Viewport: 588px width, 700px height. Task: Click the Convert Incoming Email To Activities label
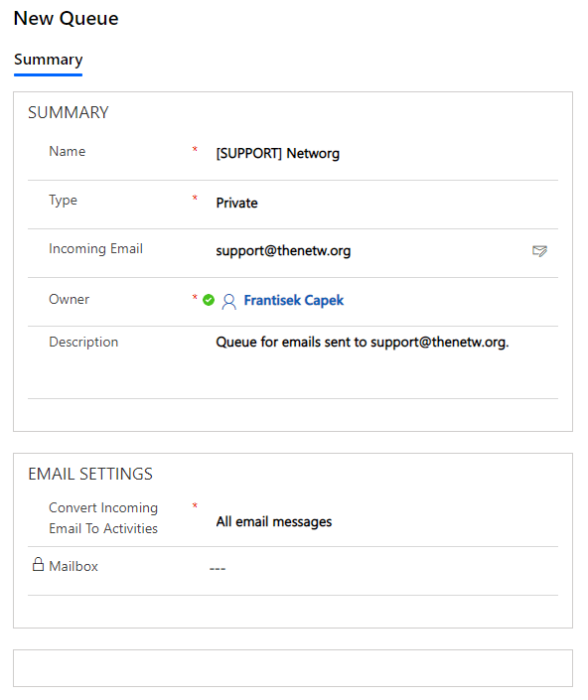(x=103, y=518)
